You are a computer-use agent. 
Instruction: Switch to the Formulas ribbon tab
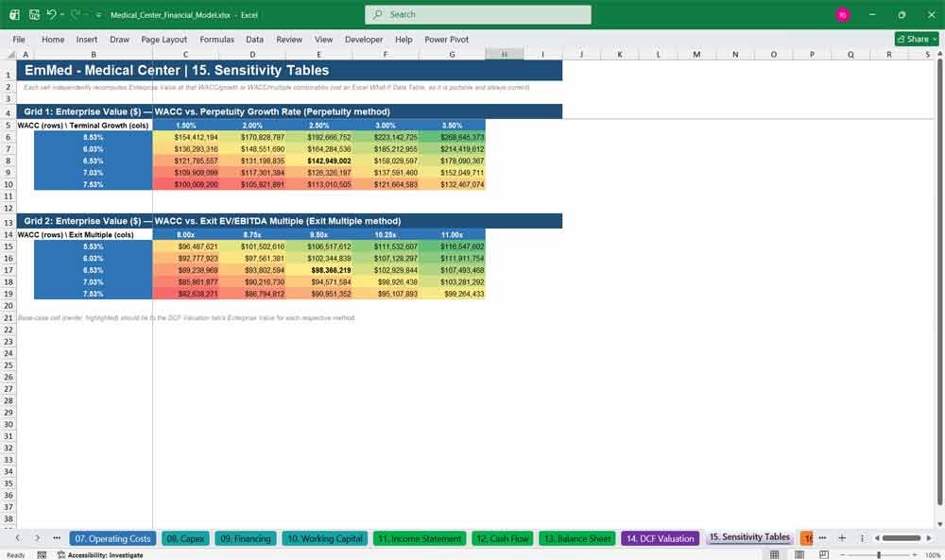tap(217, 39)
